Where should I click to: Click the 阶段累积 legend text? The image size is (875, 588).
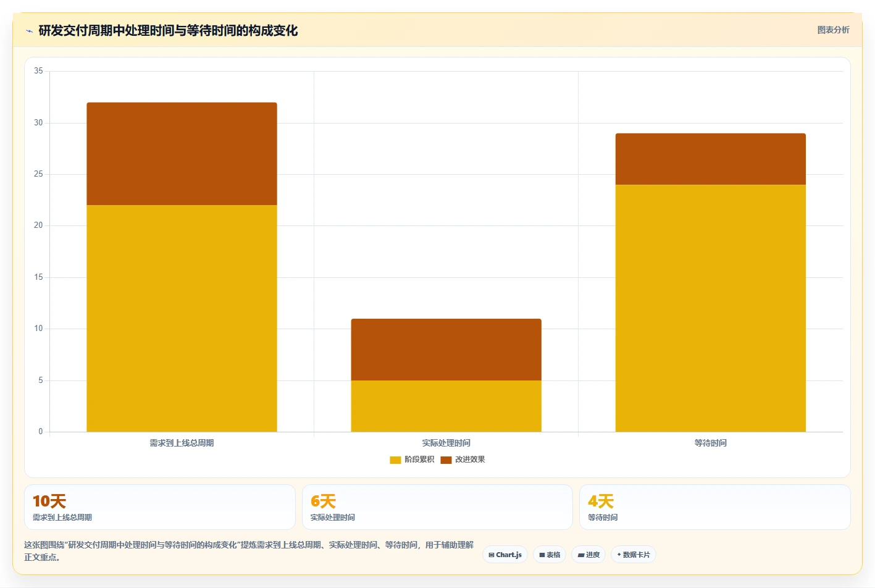419,460
